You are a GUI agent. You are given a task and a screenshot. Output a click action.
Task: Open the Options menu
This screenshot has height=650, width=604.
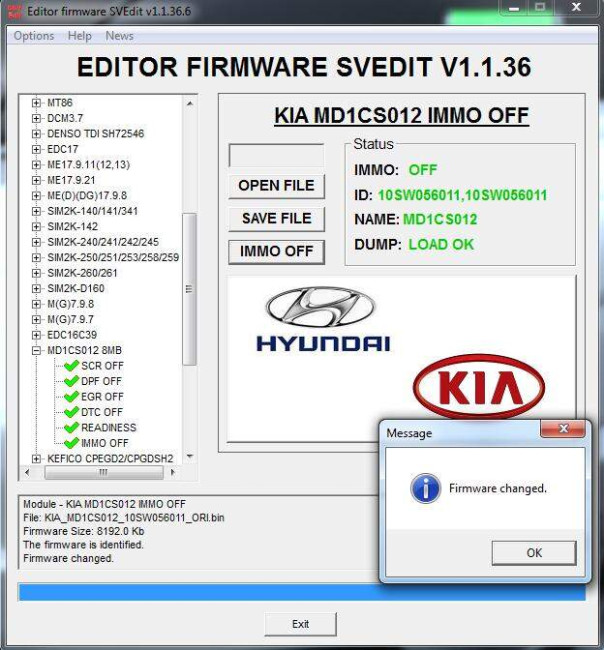[x=34, y=36]
